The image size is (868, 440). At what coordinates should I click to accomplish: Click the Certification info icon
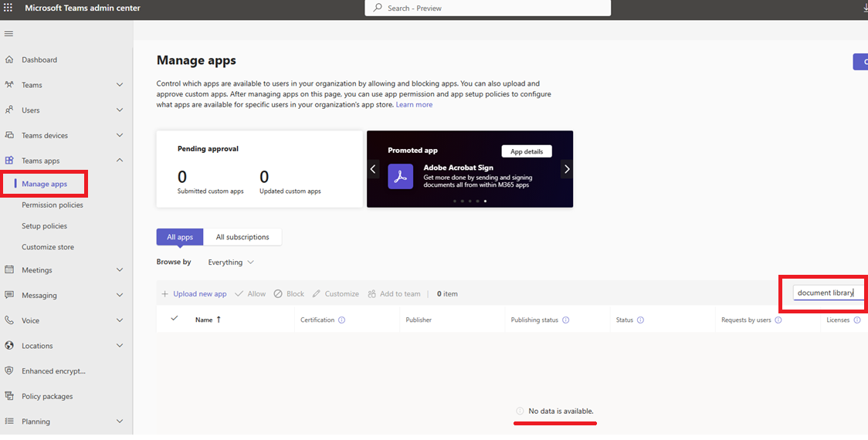(x=341, y=320)
